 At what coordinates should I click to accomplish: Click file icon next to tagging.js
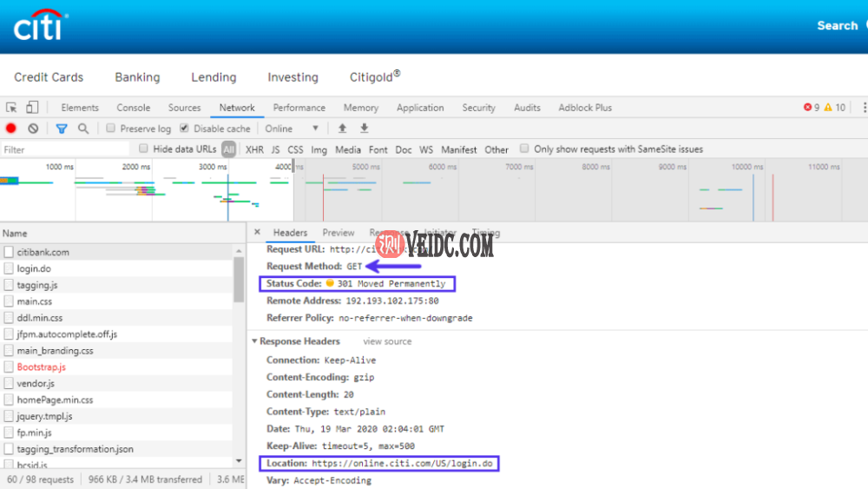(9, 285)
